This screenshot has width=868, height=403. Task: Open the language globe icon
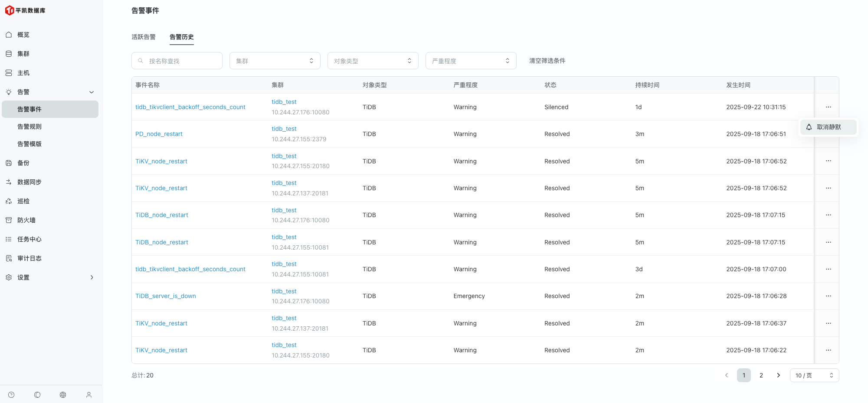point(63,395)
